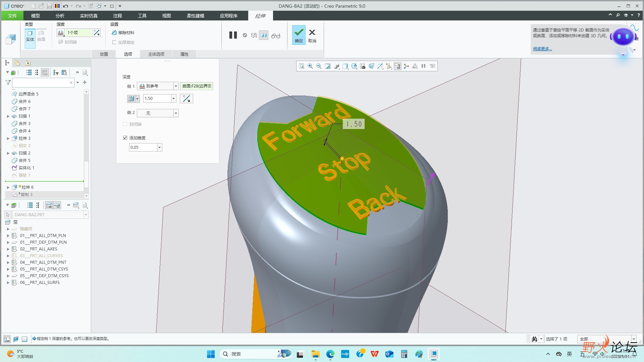Click the binoculars find icon in status bar
The height and width of the screenshot is (362, 644).
coord(534,339)
